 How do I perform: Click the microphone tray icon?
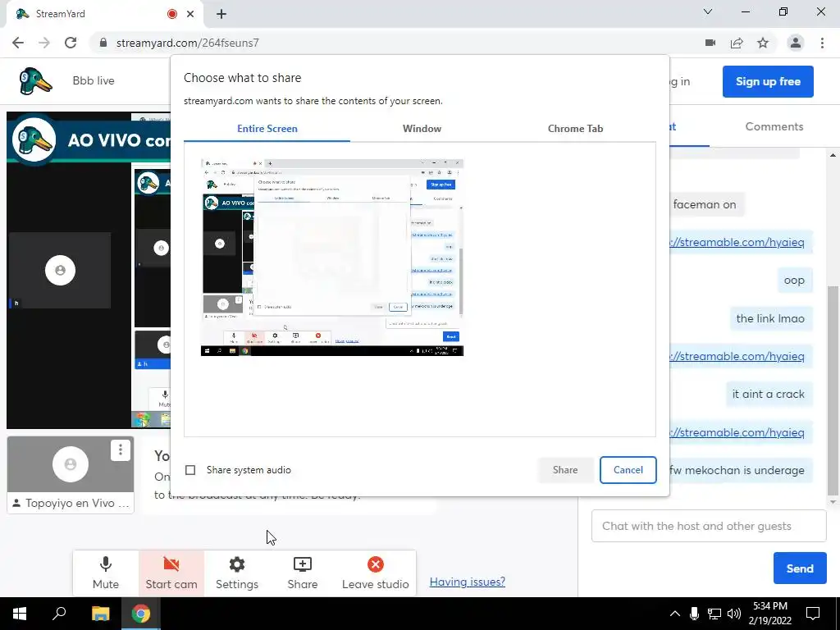tap(694, 614)
